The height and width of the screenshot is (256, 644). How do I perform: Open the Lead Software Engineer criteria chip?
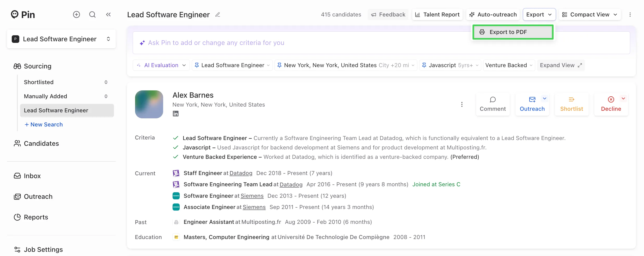click(x=232, y=65)
